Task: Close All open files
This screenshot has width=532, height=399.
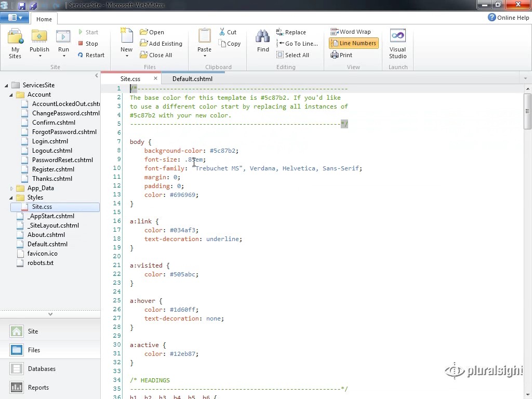Action: pos(156,55)
